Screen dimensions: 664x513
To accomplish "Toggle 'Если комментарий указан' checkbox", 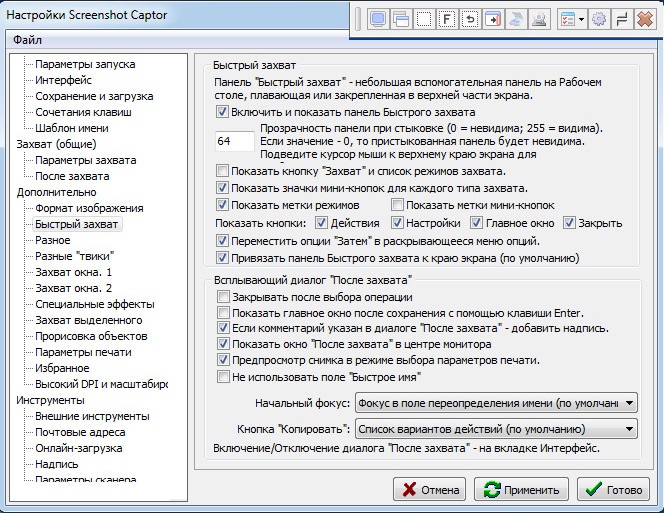I will tap(223, 328).
